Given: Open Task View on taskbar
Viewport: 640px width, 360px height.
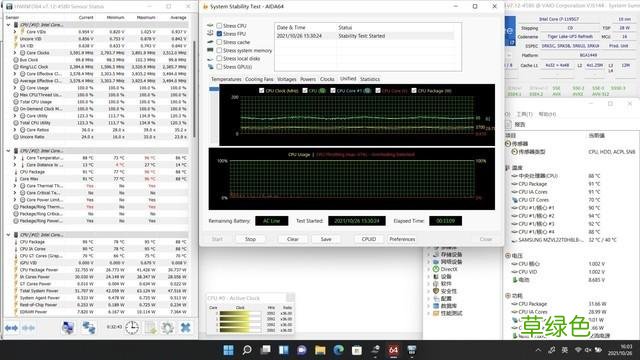Looking at the screenshot, I should 265,350.
